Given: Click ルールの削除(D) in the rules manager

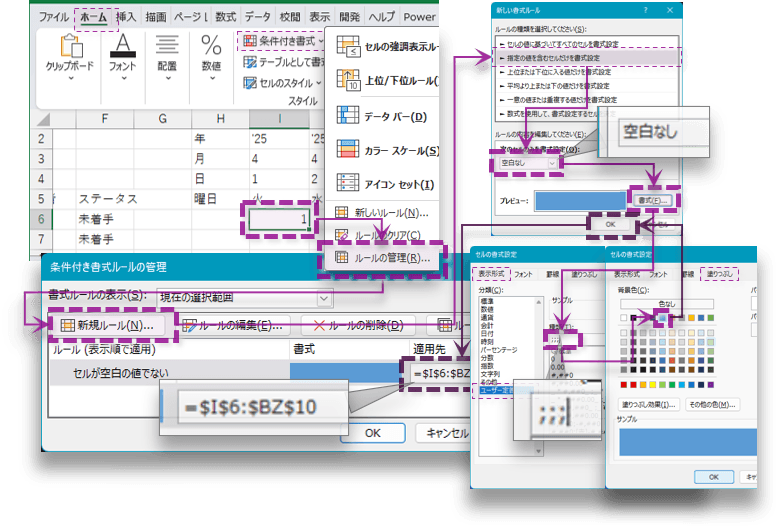Looking at the screenshot, I should [358, 325].
